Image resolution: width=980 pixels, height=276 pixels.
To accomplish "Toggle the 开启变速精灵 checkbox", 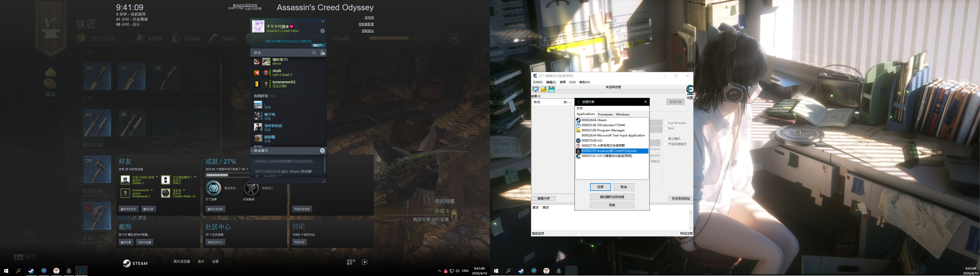I will pos(666,144).
